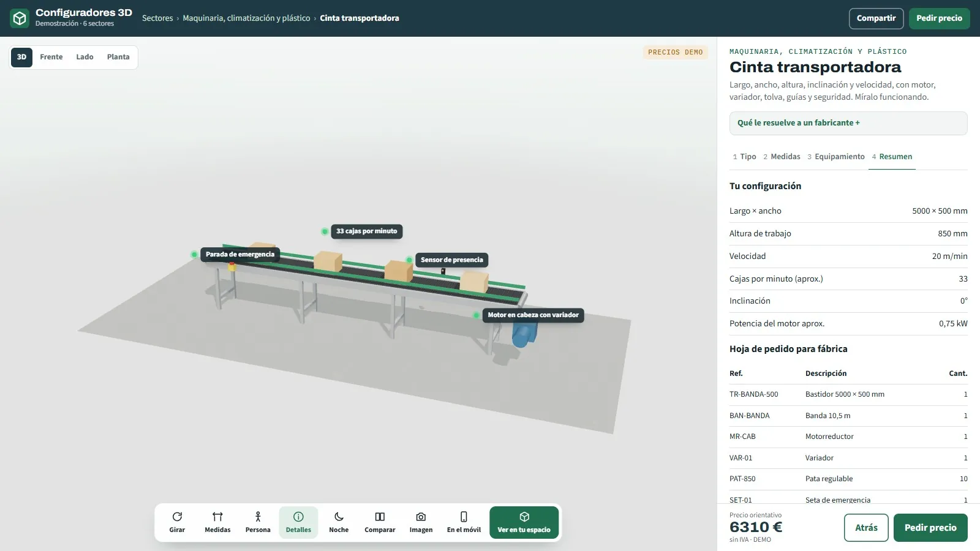This screenshot has width=980, height=551.
Task: Click Pedir precio in the top header
Action: [939, 18]
